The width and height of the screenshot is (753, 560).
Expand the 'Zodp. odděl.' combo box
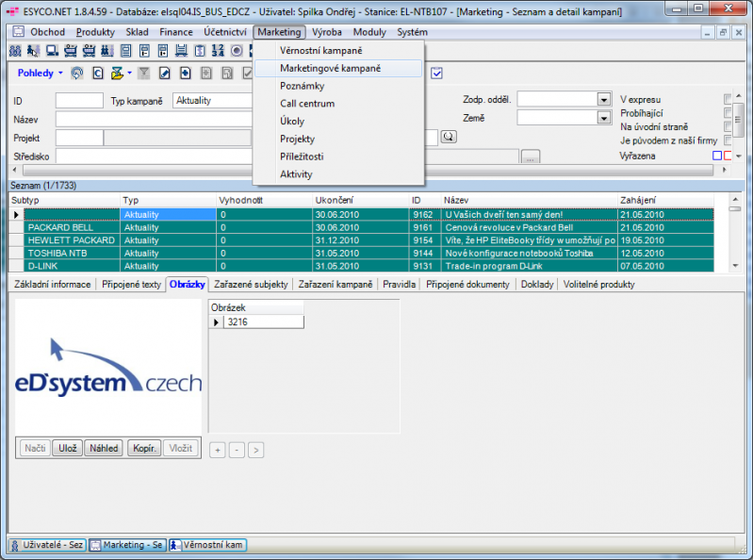[x=603, y=99]
